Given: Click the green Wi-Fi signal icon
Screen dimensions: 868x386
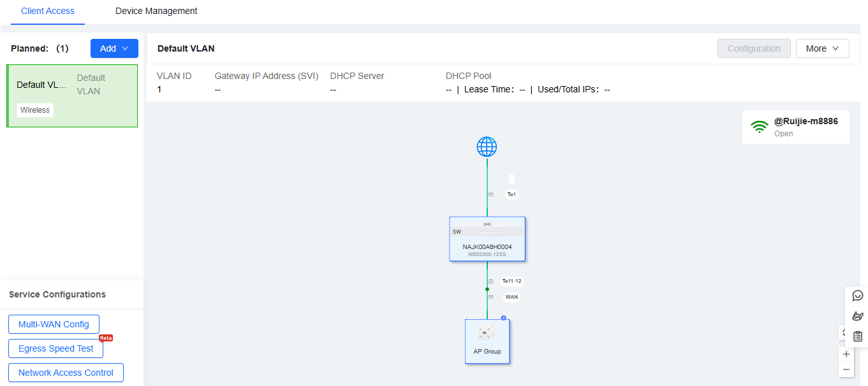Looking at the screenshot, I should point(759,127).
